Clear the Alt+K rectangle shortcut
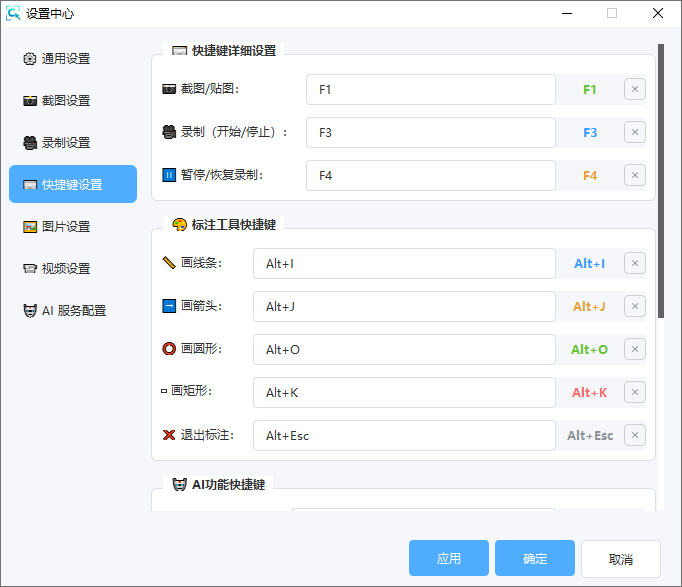 tap(635, 392)
